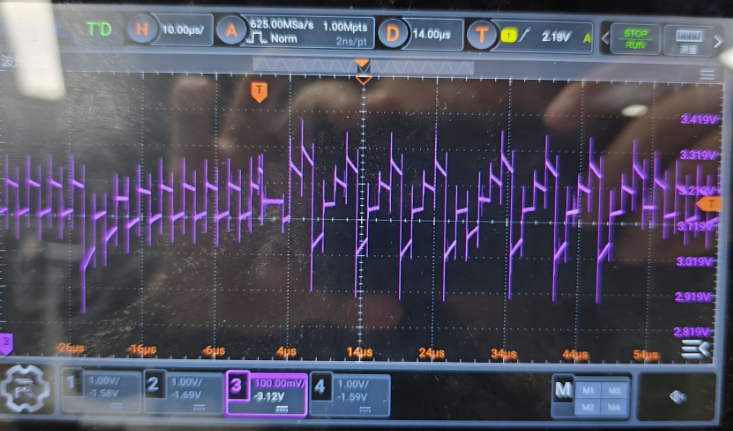Select the M1 math channel
Viewport: 733px width, 431px height.
pos(586,389)
